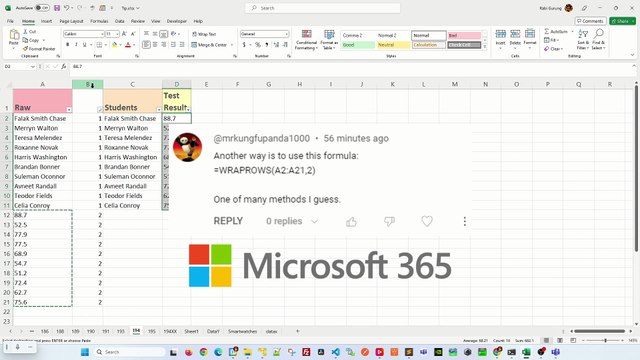Click the Increase Decimal icon
This screenshot has width=640, height=360.
click(276, 44)
